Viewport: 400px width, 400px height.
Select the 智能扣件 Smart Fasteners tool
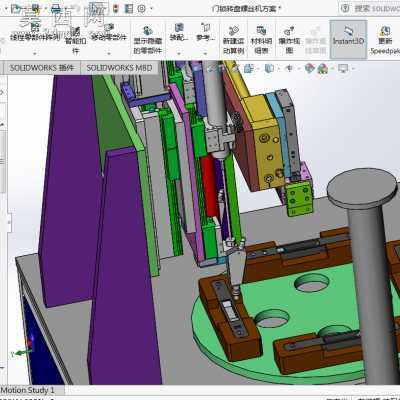click(x=76, y=40)
